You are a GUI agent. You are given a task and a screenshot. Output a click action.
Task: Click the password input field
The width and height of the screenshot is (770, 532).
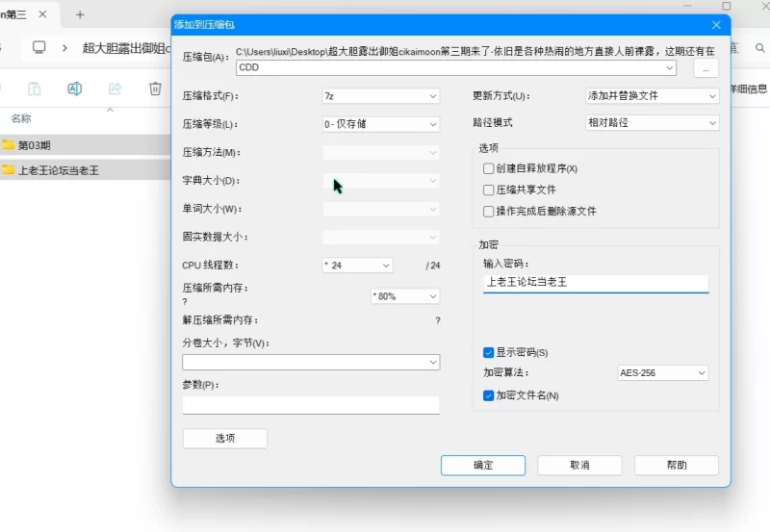click(x=596, y=283)
